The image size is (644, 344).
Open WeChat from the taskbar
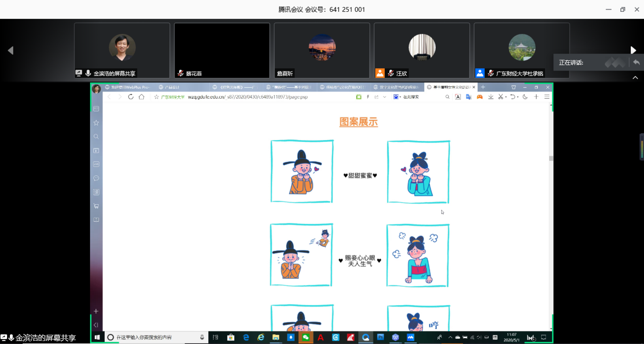pyautogui.click(x=306, y=337)
